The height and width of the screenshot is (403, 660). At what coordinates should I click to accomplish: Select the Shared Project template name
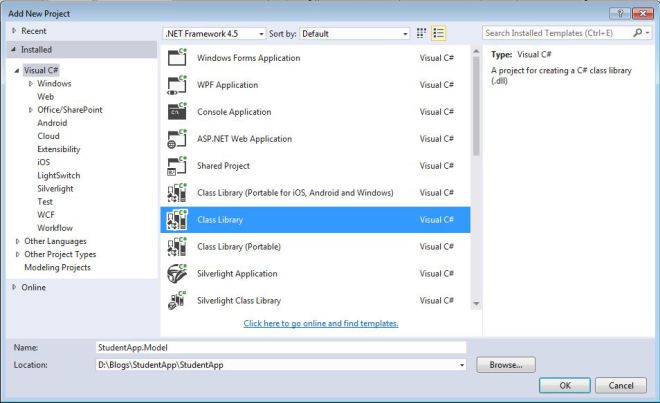223,166
